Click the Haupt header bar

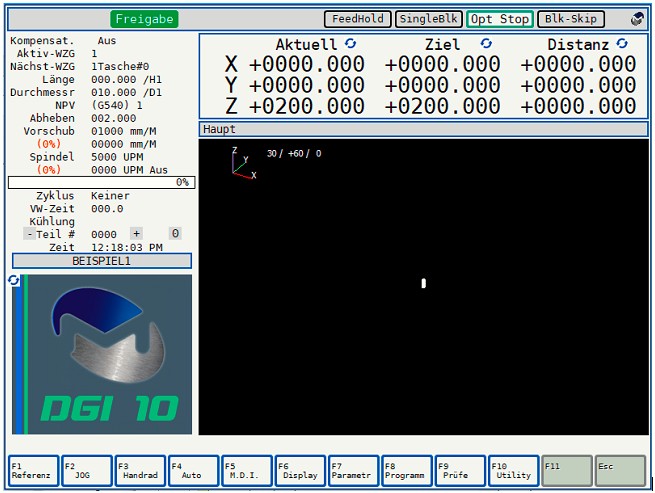(424, 129)
